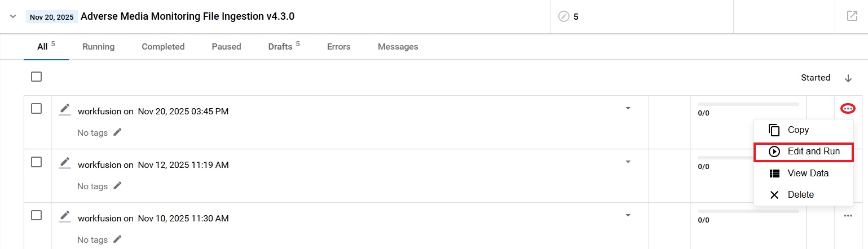
Task: Edit the Nov 12, 2025 11:19 AM draft pencil
Action: pos(65,163)
